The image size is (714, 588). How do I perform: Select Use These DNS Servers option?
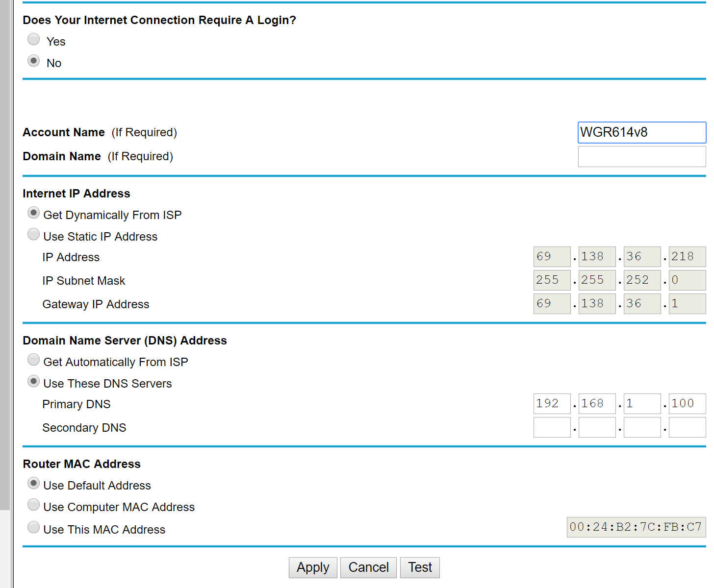(x=33, y=381)
